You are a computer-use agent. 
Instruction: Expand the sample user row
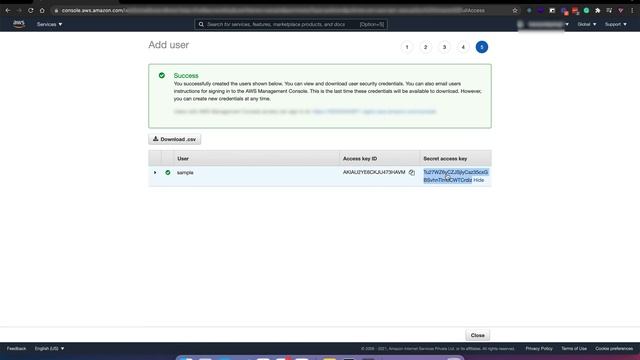[x=155, y=173]
